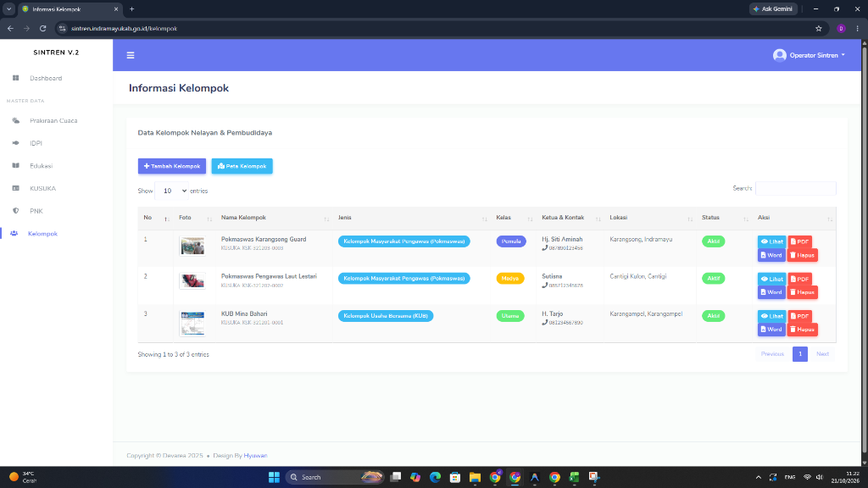The height and width of the screenshot is (488, 868).
Task: Toggle the sidebar hamburger menu icon
Action: click(131, 55)
